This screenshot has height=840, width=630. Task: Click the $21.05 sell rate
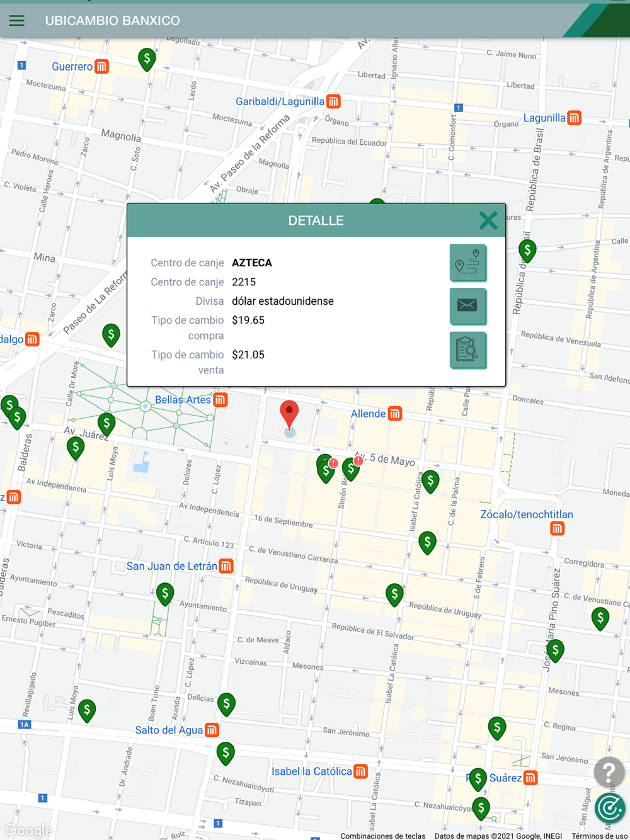(248, 355)
